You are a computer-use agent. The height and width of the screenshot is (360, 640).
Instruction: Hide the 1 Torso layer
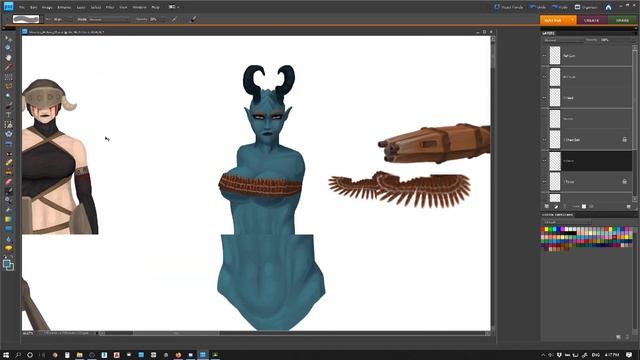coord(544,182)
